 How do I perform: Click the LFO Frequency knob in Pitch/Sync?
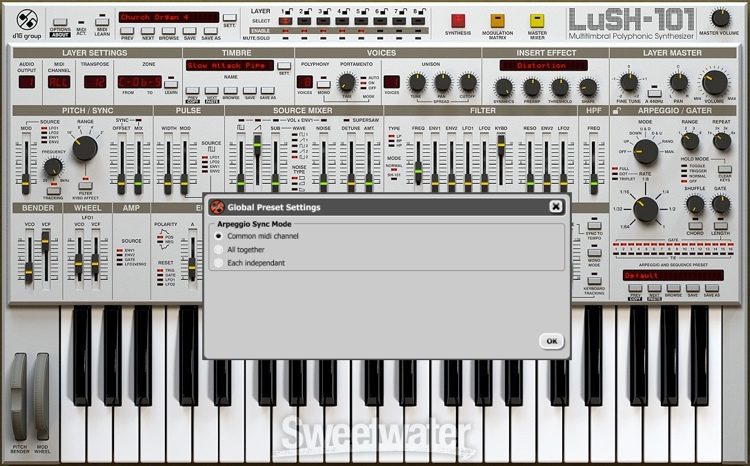tap(53, 167)
